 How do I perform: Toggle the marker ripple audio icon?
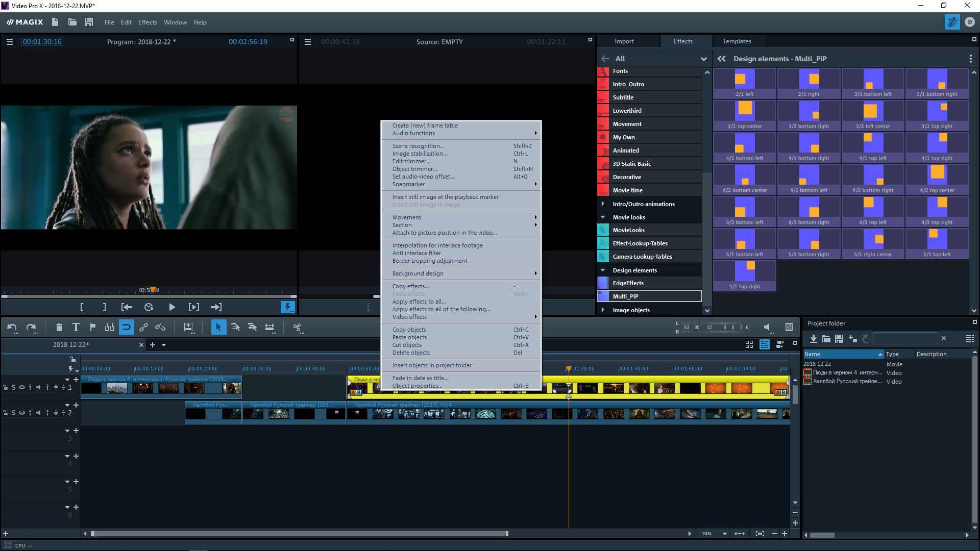(109, 328)
